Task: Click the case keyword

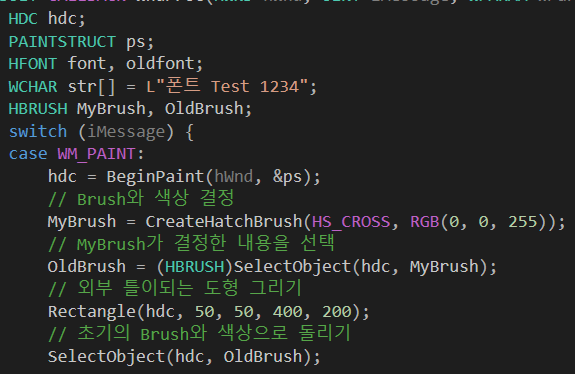Action: pos(28,154)
